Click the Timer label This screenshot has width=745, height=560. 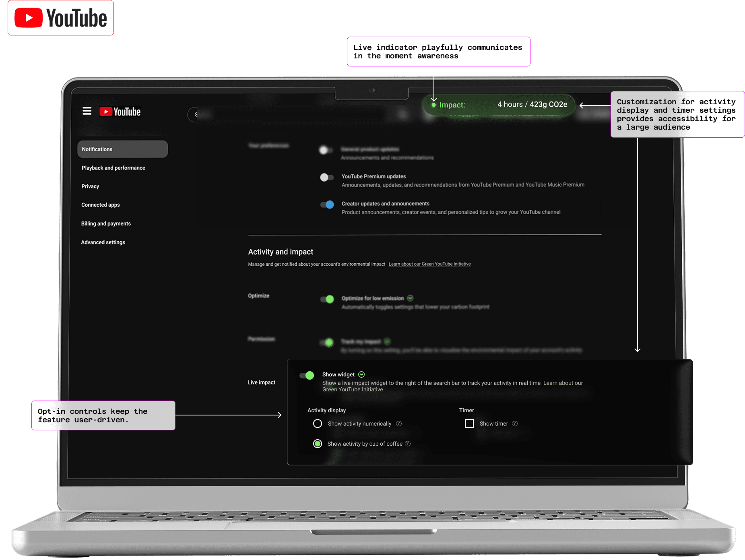[466, 410]
